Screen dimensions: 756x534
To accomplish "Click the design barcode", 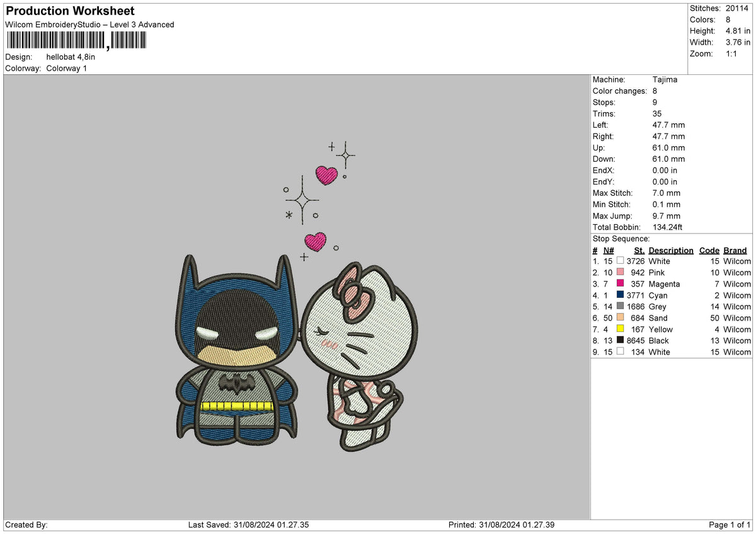I will tap(76, 39).
